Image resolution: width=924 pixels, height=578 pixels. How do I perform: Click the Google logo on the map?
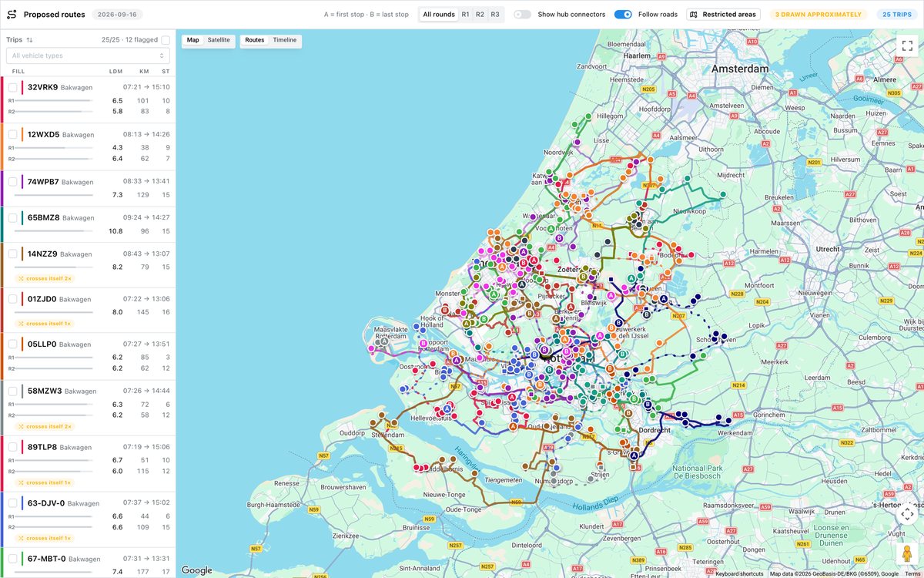pyautogui.click(x=196, y=570)
